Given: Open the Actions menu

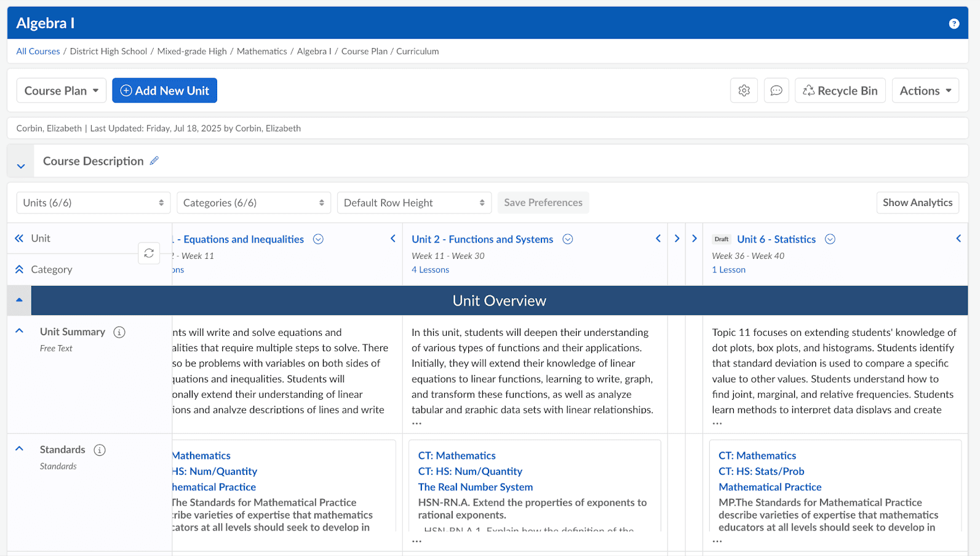Looking at the screenshot, I should [x=925, y=90].
